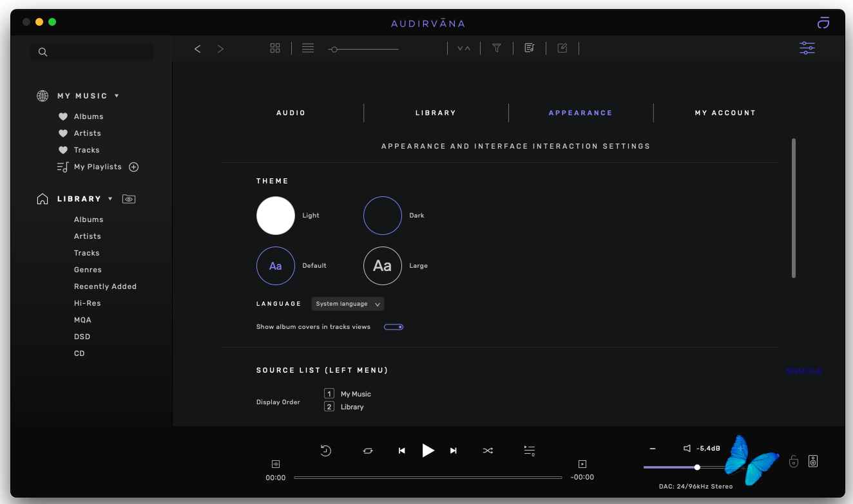Click the playback progress bar

pos(428,478)
